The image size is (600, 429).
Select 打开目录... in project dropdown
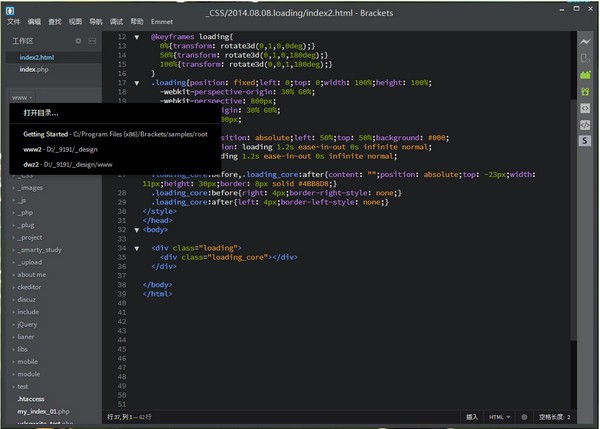(x=41, y=112)
